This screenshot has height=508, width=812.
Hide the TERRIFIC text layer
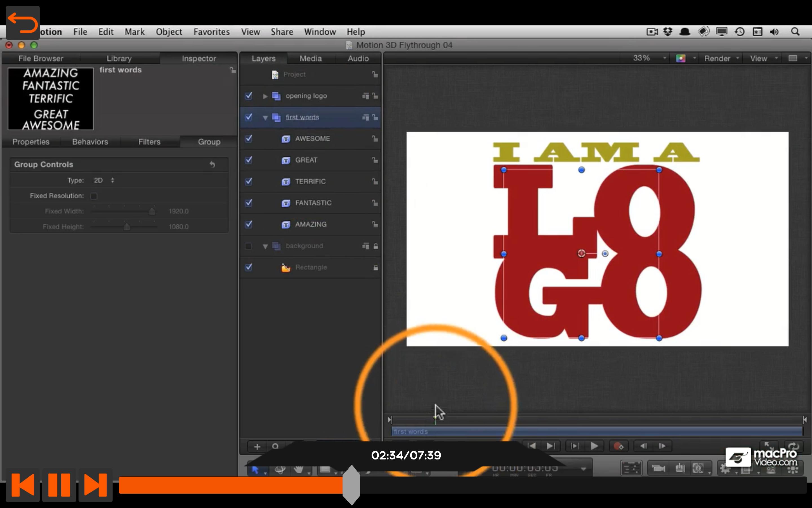(248, 181)
